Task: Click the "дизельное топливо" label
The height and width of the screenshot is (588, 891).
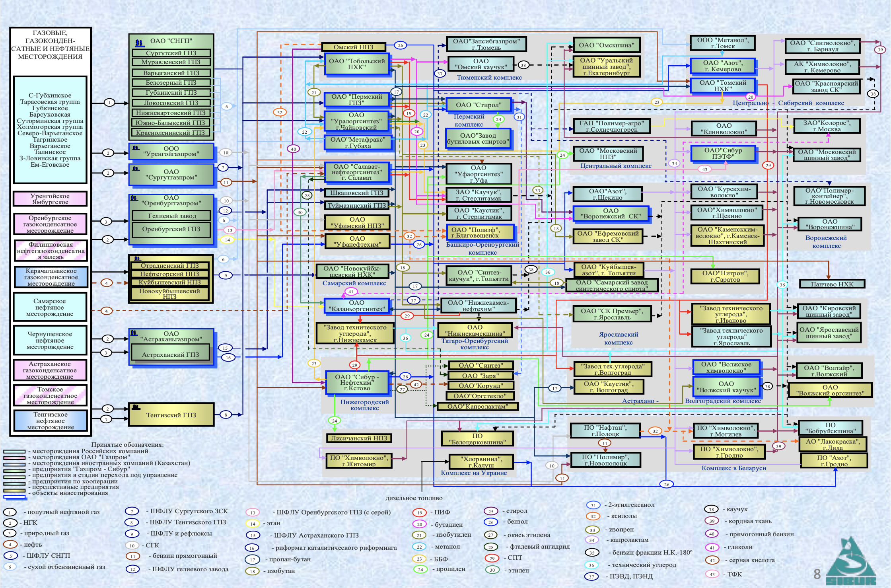Action: click(x=414, y=498)
